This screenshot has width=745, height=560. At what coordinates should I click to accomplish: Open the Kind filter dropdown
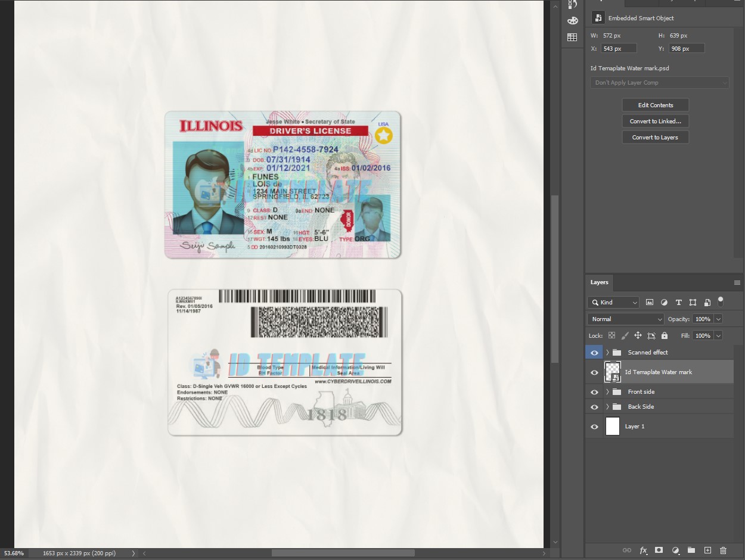[x=613, y=303]
